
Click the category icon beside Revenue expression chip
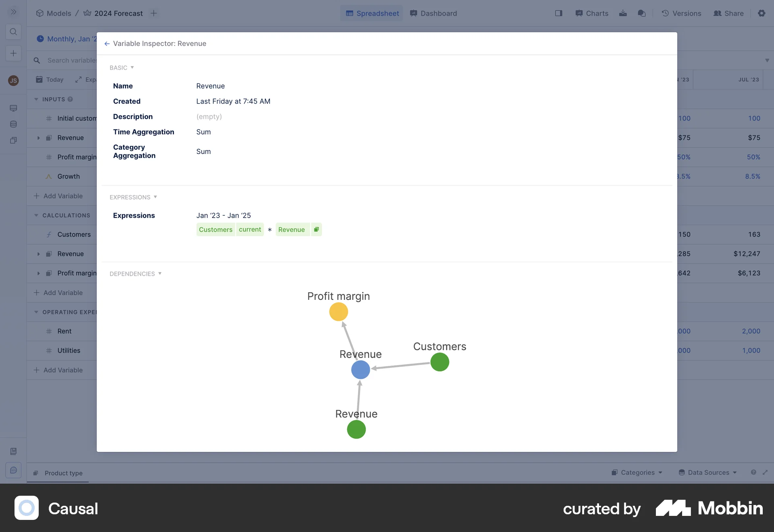pyautogui.click(x=316, y=229)
